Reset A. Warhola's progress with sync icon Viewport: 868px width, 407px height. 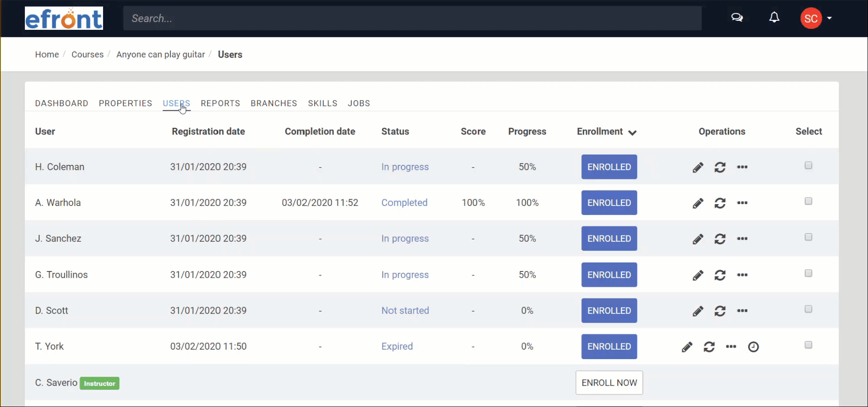(x=720, y=203)
